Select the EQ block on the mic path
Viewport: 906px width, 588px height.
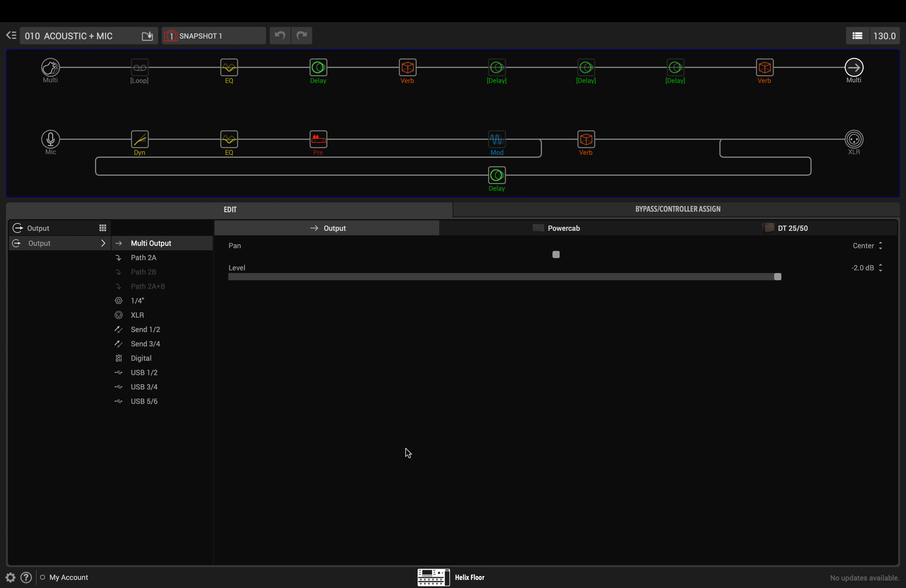pyautogui.click(x=229, y=139)
